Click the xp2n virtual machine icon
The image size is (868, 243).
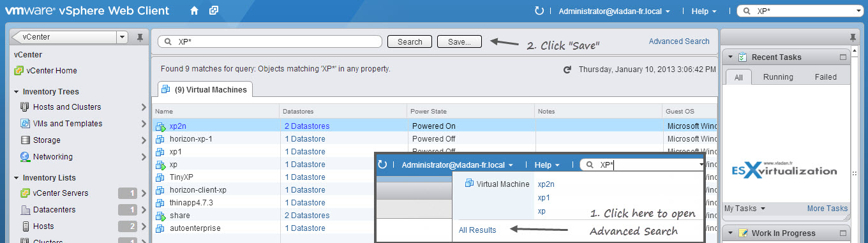pos(160,126)
